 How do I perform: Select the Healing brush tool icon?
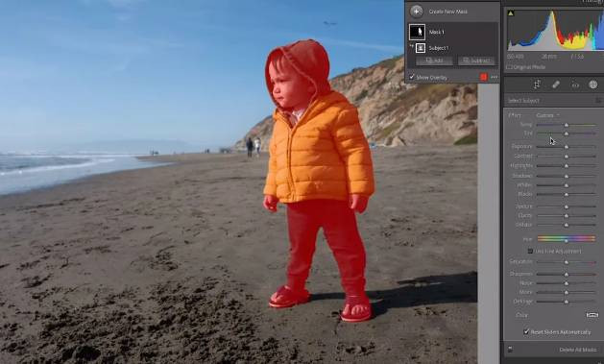(555, 85)
